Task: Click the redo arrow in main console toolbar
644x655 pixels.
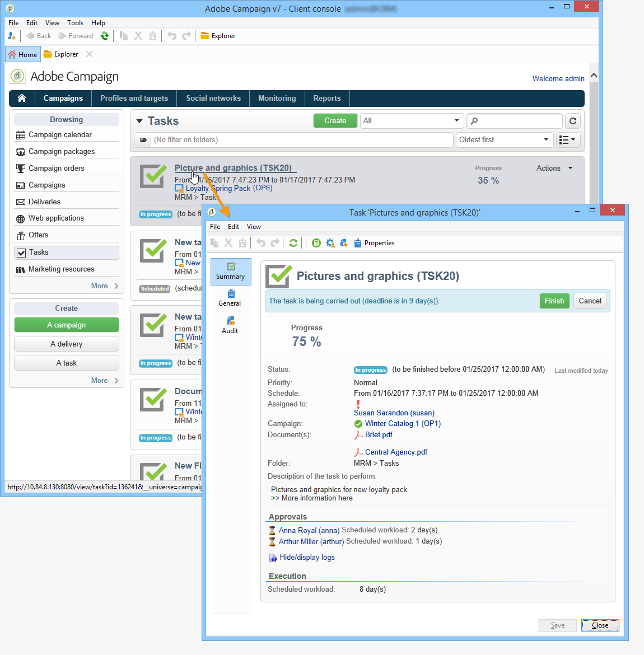Action: click(x=186, y=36)
